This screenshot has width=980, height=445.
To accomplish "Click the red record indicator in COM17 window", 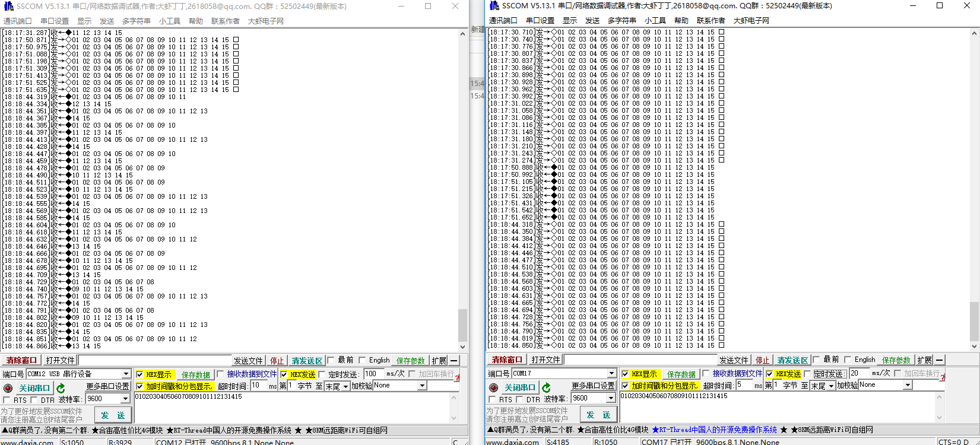I will click(493, 387).
